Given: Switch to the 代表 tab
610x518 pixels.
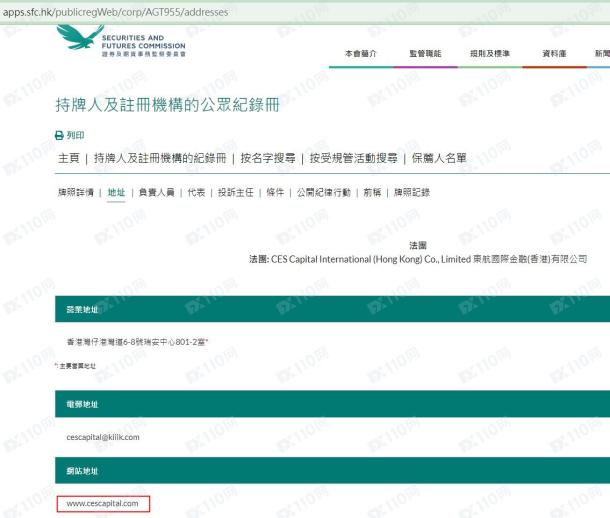Looking at the screenshot, I should pos(196,192).
